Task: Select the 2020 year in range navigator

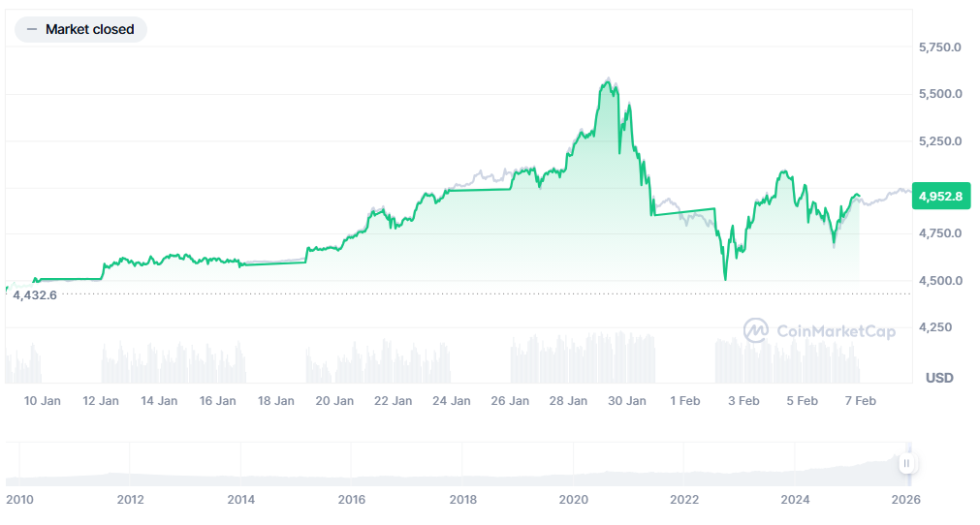Action: coord(574,500)
